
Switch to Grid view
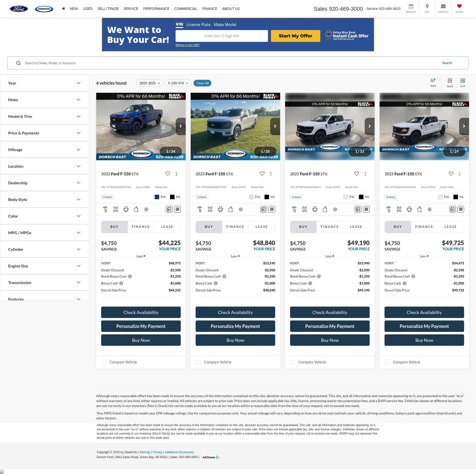tap(450, 83)
